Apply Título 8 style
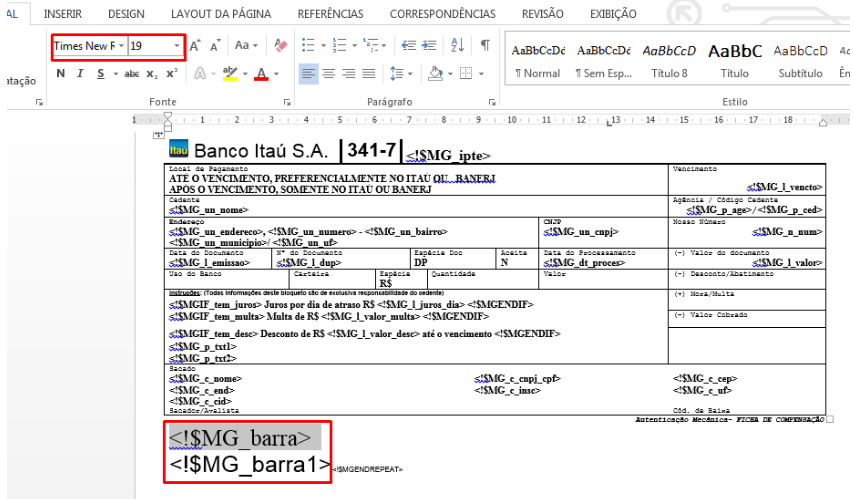The image size is (853, 499). [669, 60]
